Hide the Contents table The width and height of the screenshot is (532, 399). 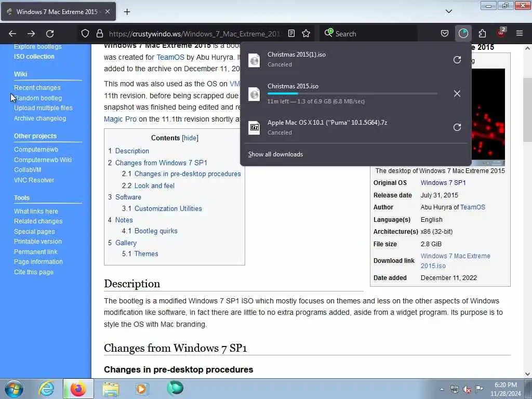(190, 138)
